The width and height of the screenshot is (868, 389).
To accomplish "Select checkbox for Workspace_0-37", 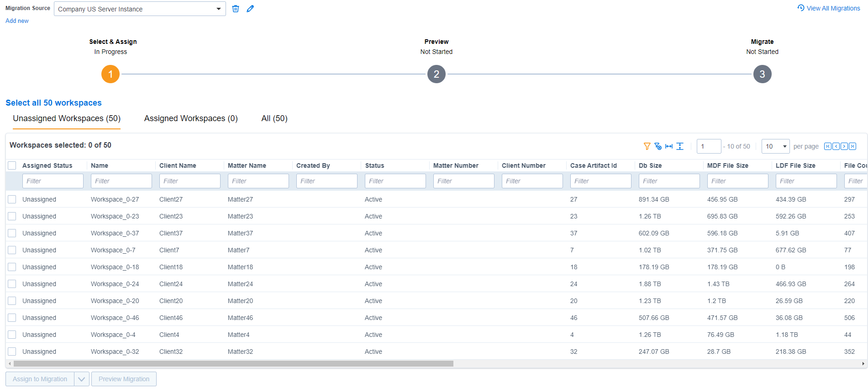I will tap(12, 233).
